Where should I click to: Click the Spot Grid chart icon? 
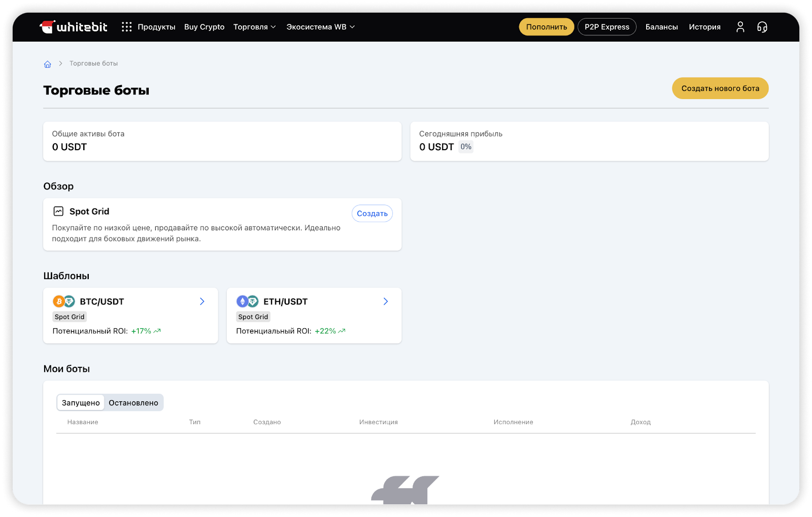click(59, 211)
